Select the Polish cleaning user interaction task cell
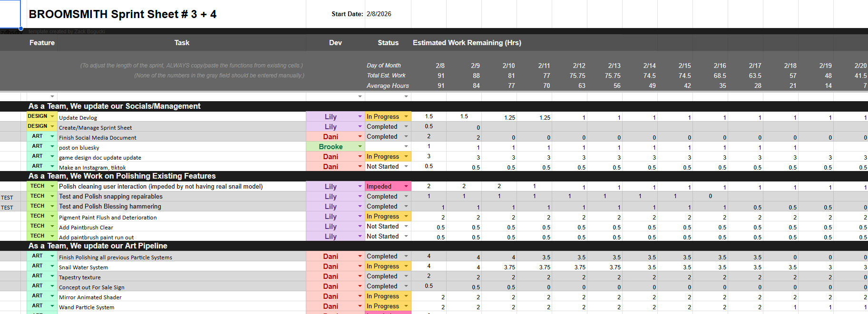This screenshot has height=314, width=868. click(182, 187)
